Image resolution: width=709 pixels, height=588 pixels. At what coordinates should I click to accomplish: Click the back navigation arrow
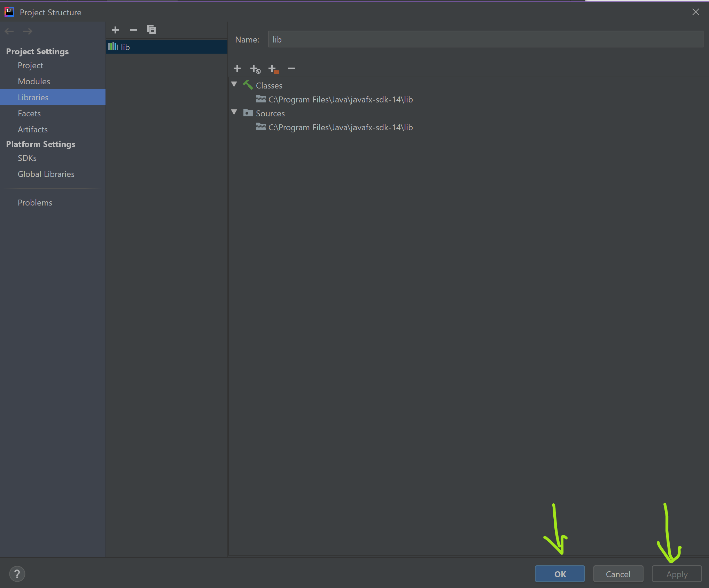coord(9,31)
